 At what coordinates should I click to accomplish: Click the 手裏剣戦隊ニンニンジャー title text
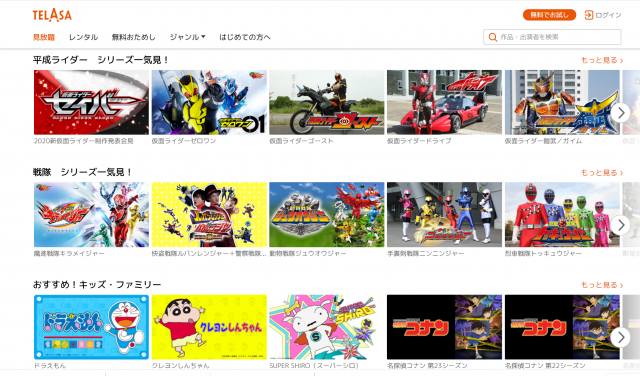tap(426, 254)
